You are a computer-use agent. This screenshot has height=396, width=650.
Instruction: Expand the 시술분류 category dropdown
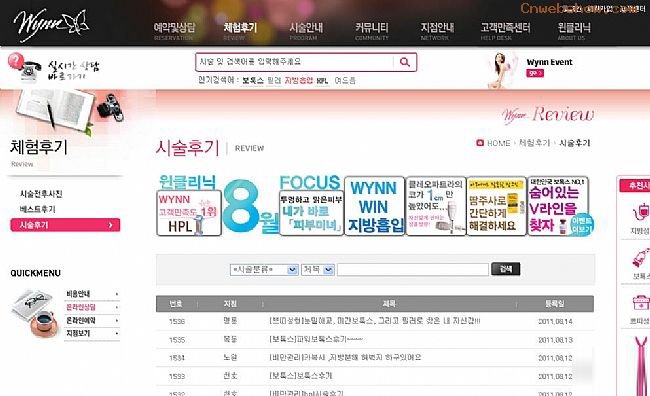[x=264, y=270]
